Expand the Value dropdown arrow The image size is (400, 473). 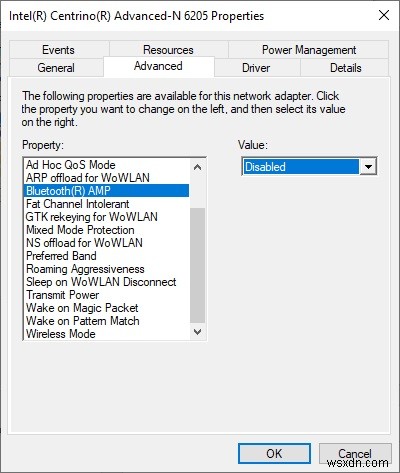(x=368, y=166)
